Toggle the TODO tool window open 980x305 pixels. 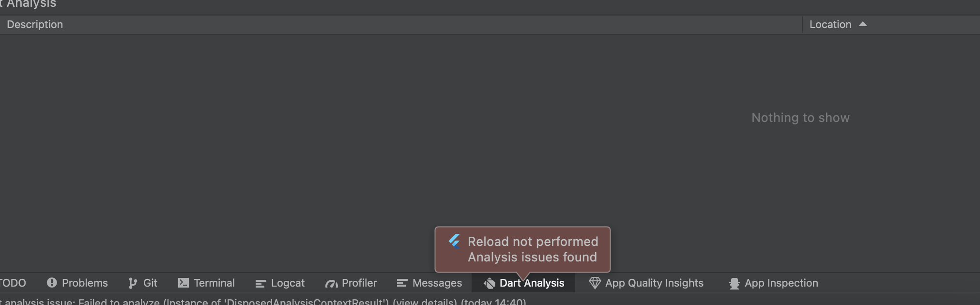[13, 283]
